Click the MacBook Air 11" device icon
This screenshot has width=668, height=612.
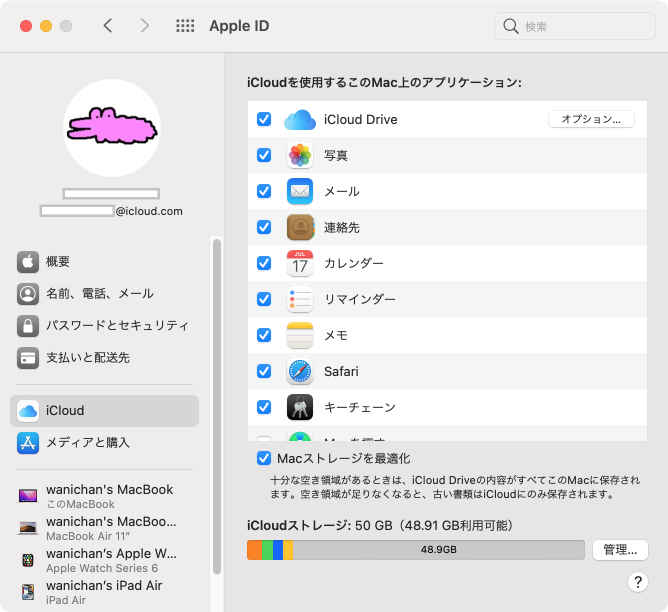28,528
